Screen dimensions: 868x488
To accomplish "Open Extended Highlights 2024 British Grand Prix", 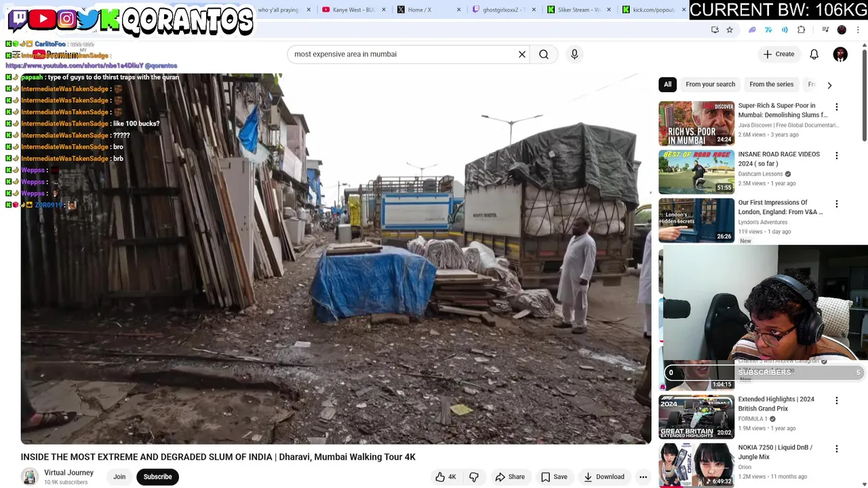I will (776, 404).
